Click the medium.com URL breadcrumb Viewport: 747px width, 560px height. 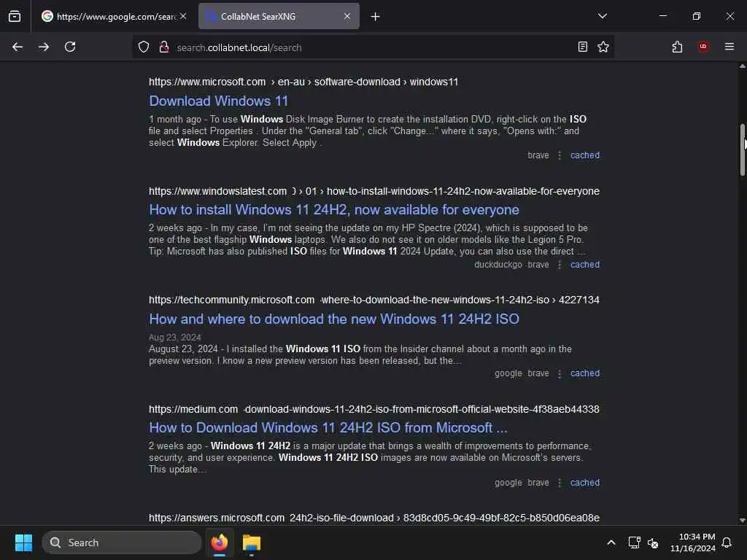pos(374,410)
